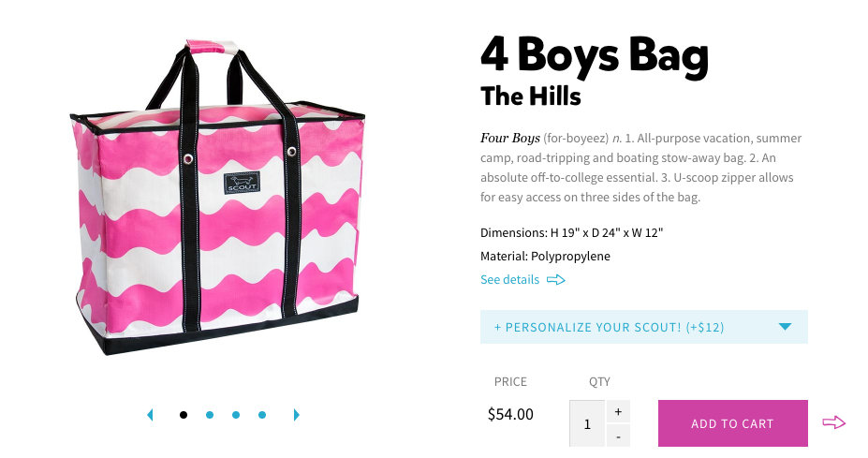Select the fourth carousel dot
The image size is (868, 458).
point(262,415)
